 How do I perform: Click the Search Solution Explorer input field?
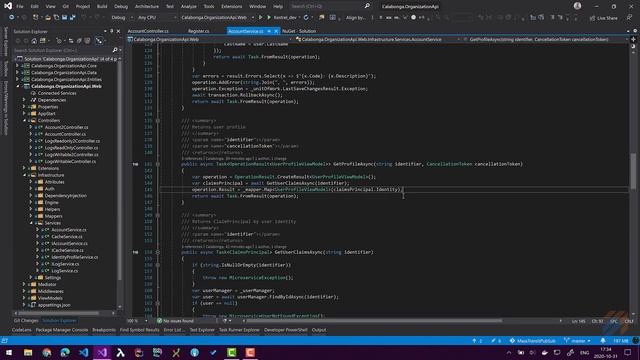(62, 50)
